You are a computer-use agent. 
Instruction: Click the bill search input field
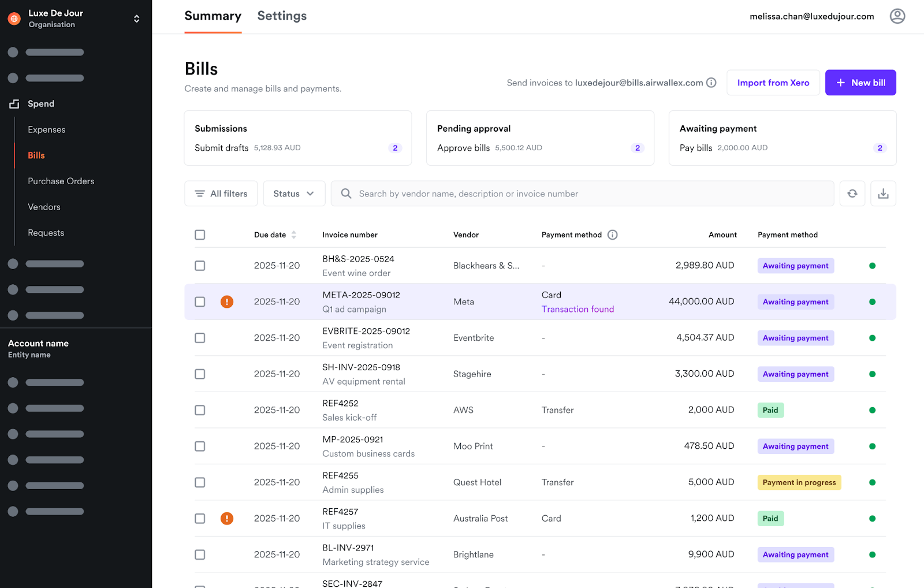click(583, 193)
